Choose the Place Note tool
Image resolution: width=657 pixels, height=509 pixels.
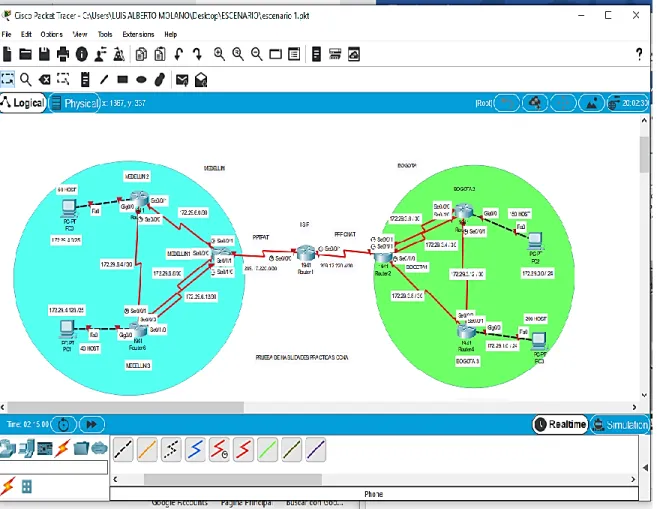coord(85,79)
